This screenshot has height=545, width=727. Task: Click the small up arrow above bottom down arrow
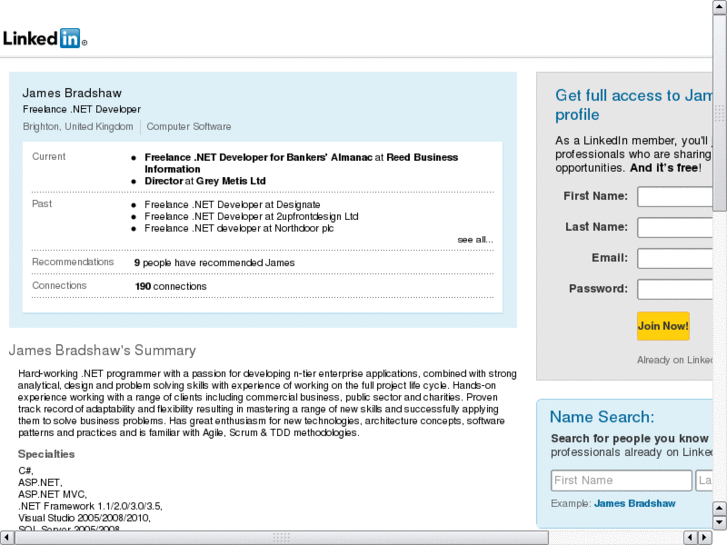(x=719, y=509)
